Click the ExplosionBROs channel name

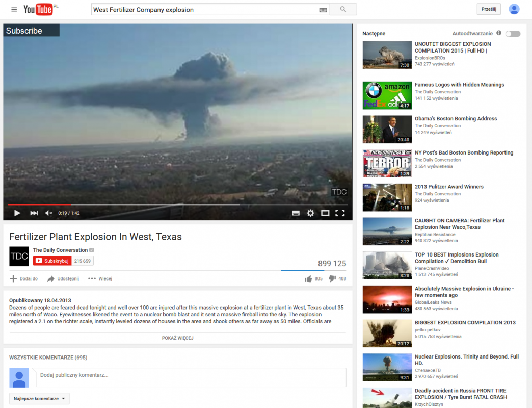pyautogui.click(x=430, y=58)
